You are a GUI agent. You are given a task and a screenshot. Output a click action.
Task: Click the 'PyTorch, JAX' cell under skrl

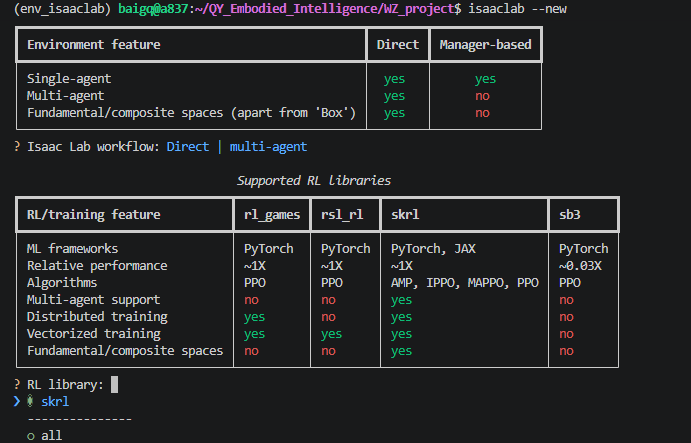(433, 249)
